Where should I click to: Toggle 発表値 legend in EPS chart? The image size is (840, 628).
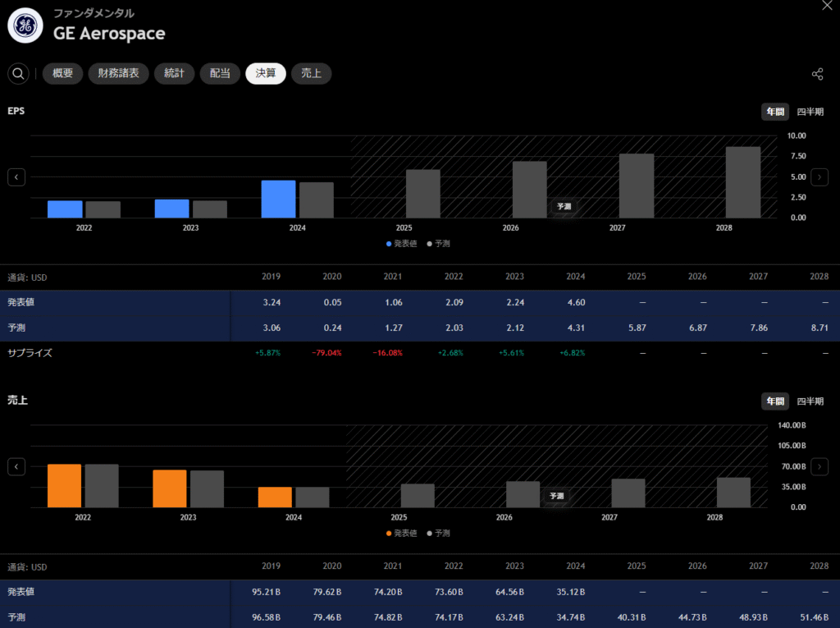pos(401,244)
